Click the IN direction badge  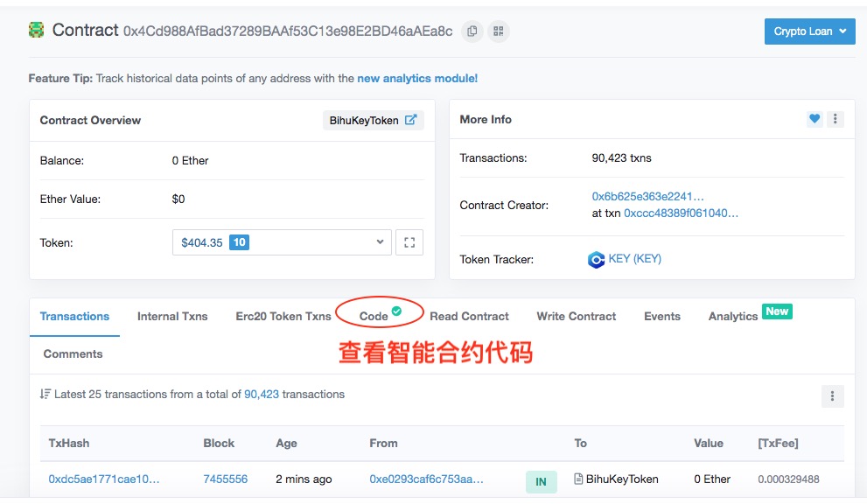point(541,481)
